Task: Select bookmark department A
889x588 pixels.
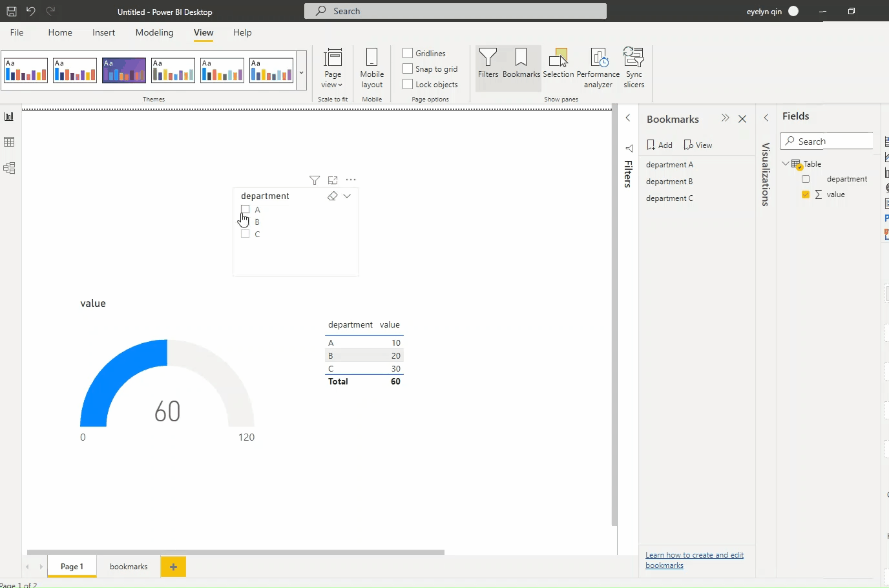Action: tap(669, 165)
